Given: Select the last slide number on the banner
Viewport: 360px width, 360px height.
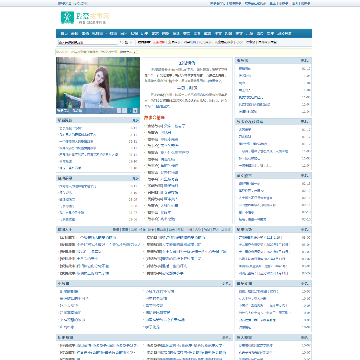Looking at the screenshot, I should pos(135,111).
